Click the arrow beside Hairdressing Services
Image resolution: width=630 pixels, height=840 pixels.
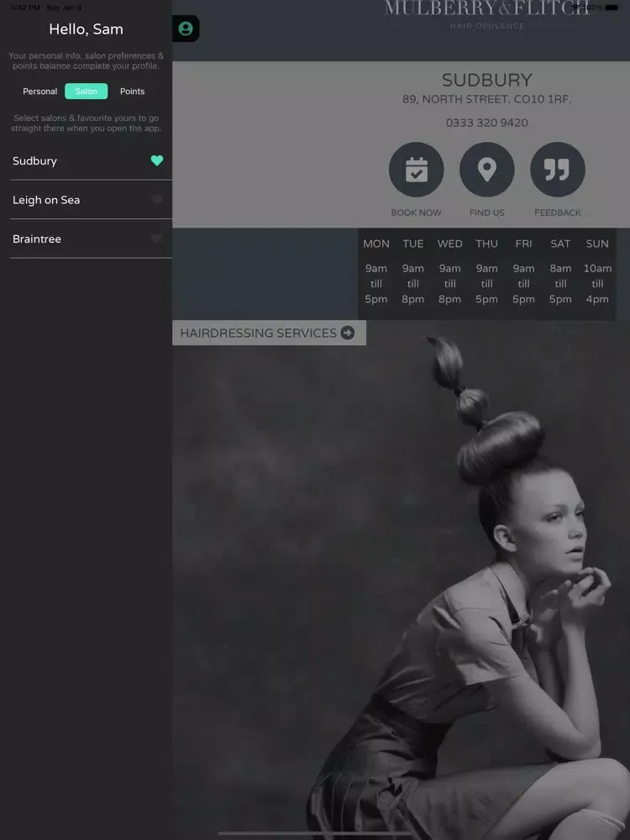(348, 333)
